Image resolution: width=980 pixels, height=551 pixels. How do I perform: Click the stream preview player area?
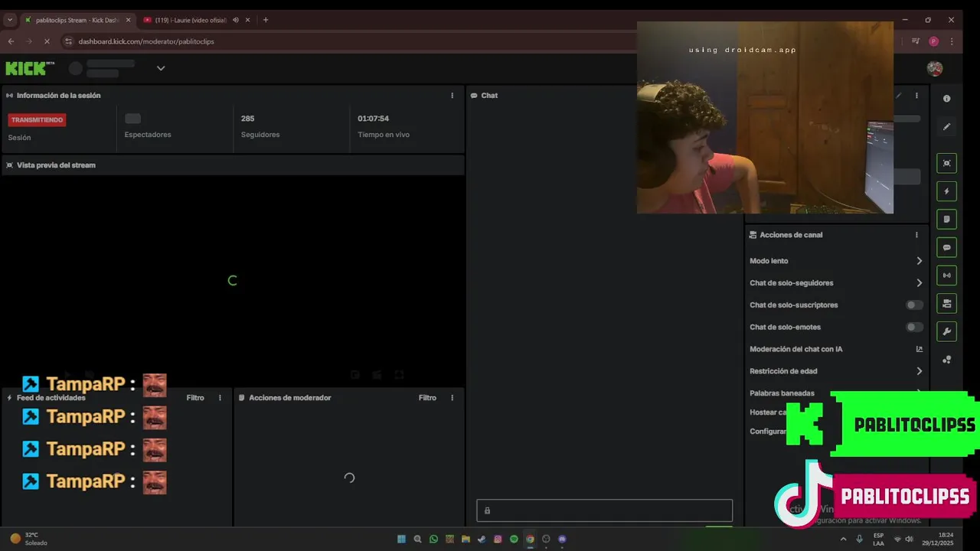tap(233, 281)
